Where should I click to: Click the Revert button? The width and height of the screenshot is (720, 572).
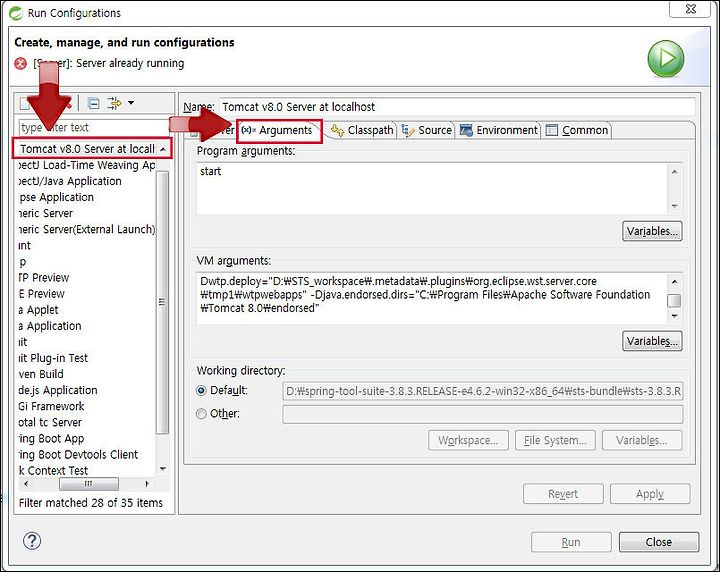[563, 494]
